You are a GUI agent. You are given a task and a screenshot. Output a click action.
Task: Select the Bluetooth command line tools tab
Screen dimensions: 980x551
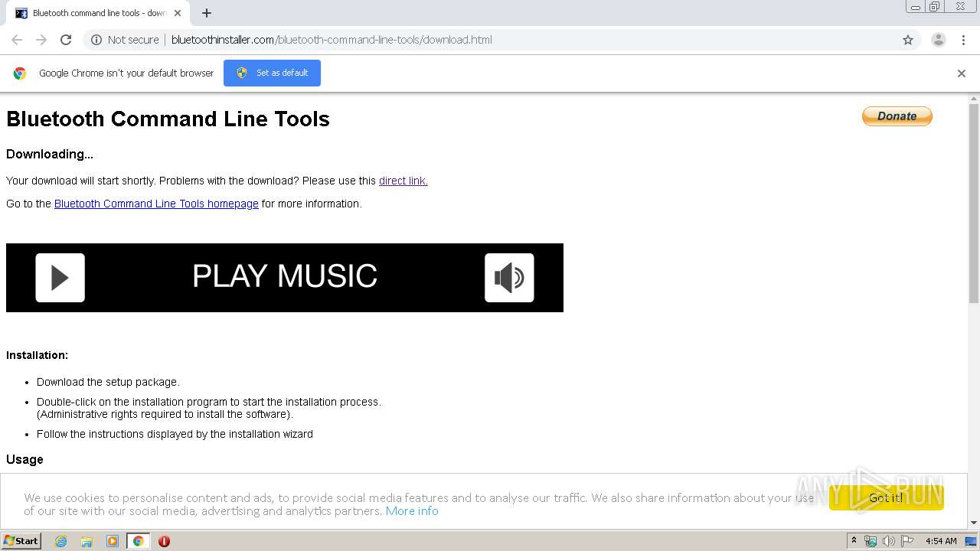click(99, 13)
